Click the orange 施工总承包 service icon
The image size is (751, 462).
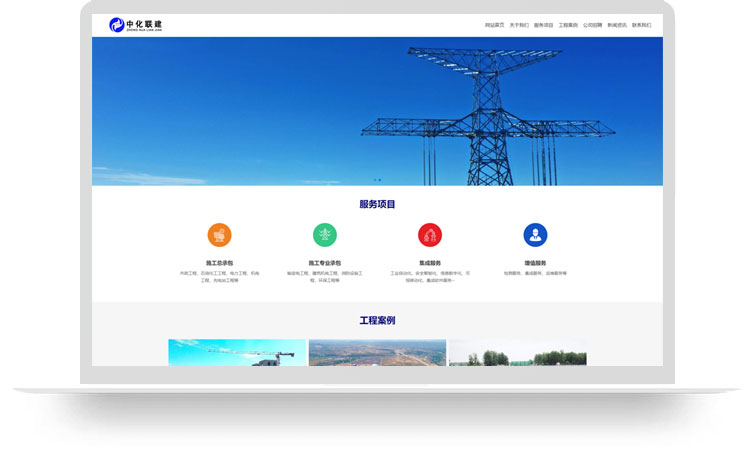click(219, 235)
